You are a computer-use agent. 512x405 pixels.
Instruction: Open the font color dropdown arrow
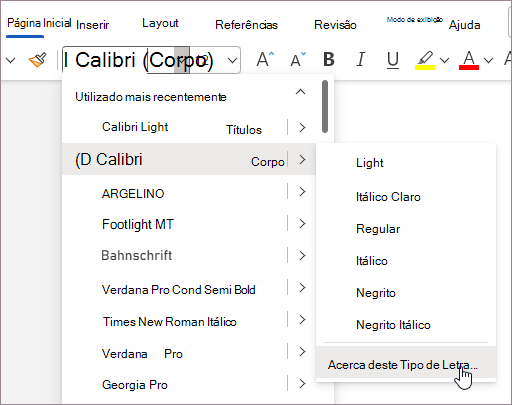click(488, 60)
